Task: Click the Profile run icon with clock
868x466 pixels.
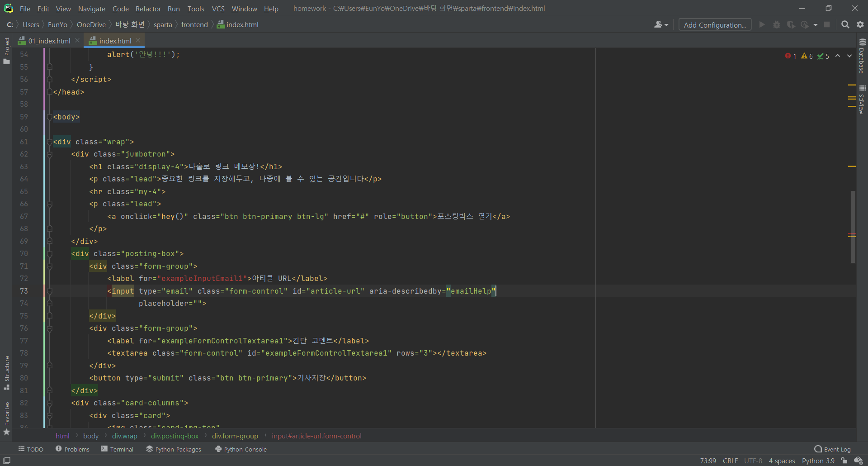Action: [x=805, y=25]
